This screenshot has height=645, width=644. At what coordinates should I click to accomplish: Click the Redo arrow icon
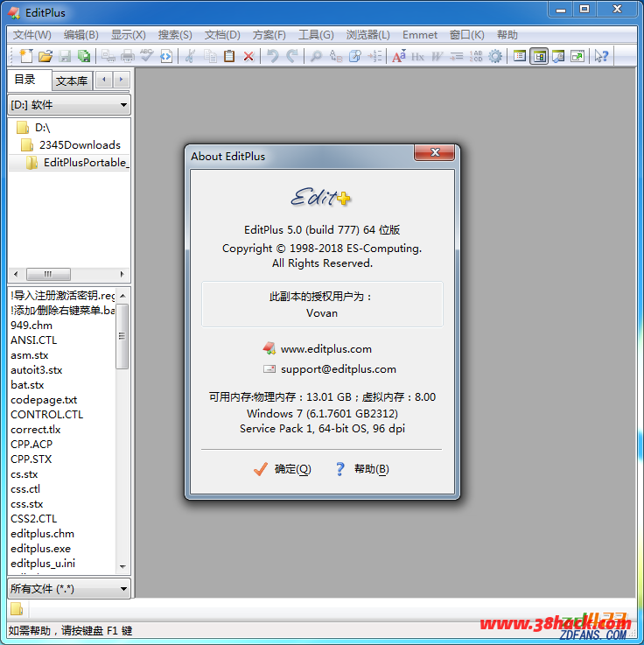(292, 56)
